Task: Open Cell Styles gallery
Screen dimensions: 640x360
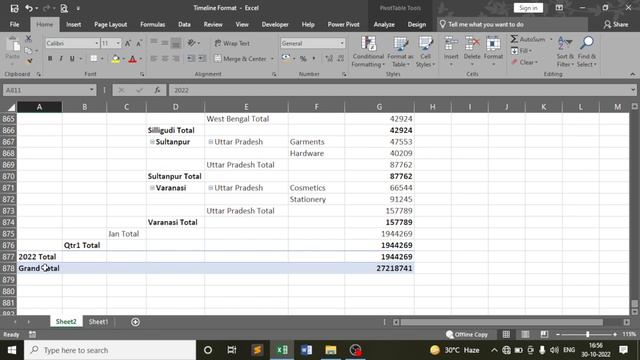Action: (425, 52)
